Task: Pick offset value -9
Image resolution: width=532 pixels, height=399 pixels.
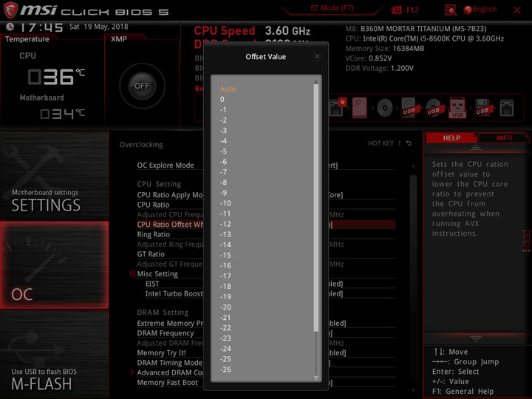Action: point(223,193)
